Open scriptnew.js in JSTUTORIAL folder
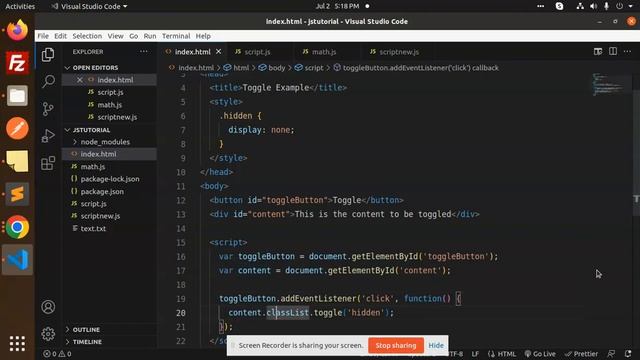The width and height of the screenshot is (640, 360). pos(100,216)
